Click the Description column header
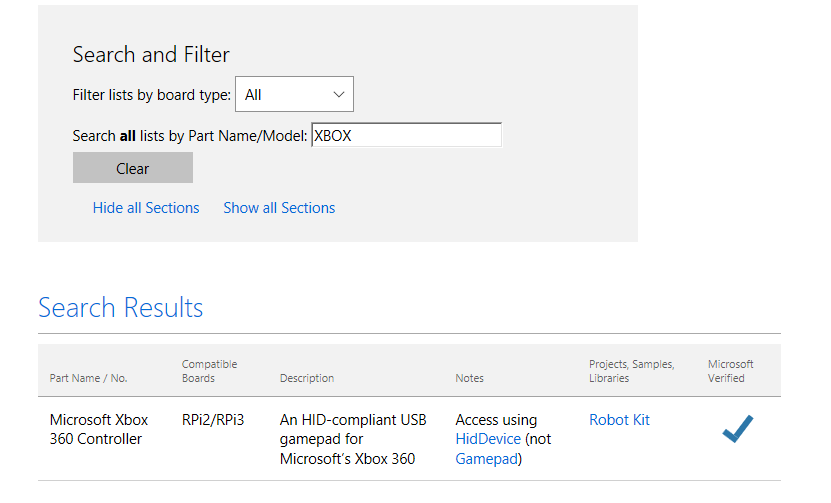This screenshot has height=503, width=831. [307, 378]
